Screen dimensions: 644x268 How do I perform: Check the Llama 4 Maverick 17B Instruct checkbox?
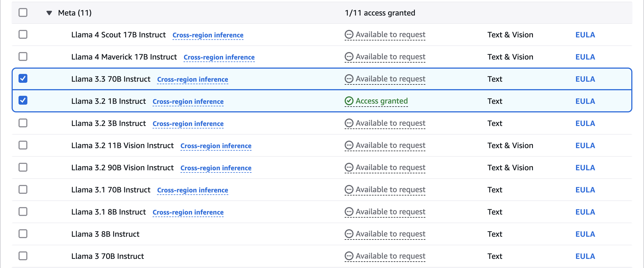23,57
